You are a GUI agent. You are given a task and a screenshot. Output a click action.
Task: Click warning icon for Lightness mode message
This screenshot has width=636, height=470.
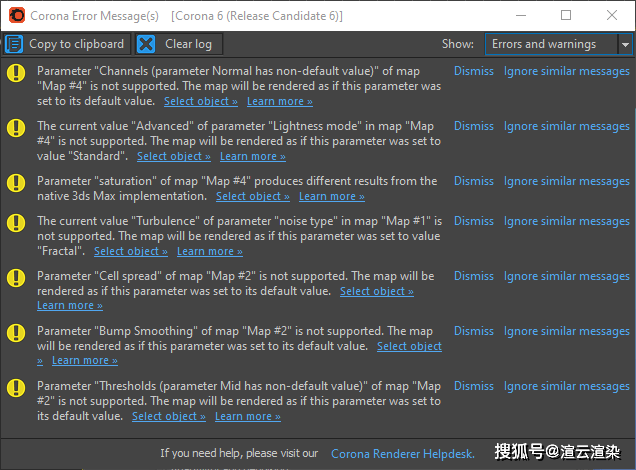tap(16, 128)
